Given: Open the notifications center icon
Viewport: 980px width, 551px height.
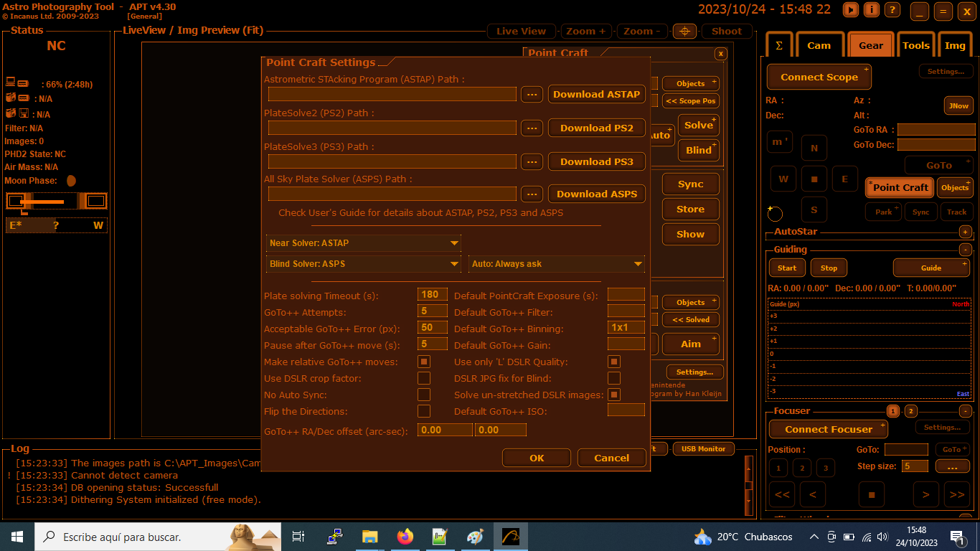Looking at the screenshot, I should point(957,537).
